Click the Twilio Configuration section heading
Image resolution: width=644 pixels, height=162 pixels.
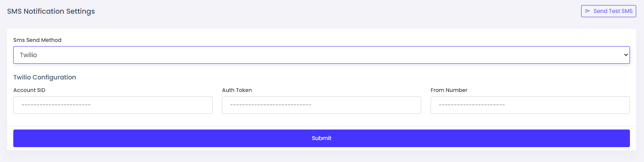(45, 77)
